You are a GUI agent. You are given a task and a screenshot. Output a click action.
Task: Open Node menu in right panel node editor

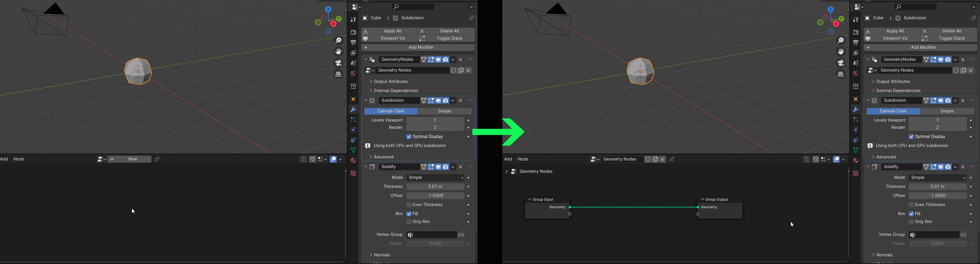click(x=523, y=159)
